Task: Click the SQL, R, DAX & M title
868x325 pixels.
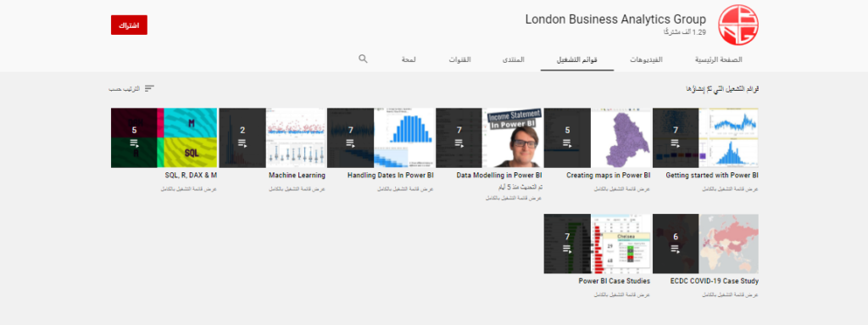Action: pyautogui.click(x=191, y=176)
